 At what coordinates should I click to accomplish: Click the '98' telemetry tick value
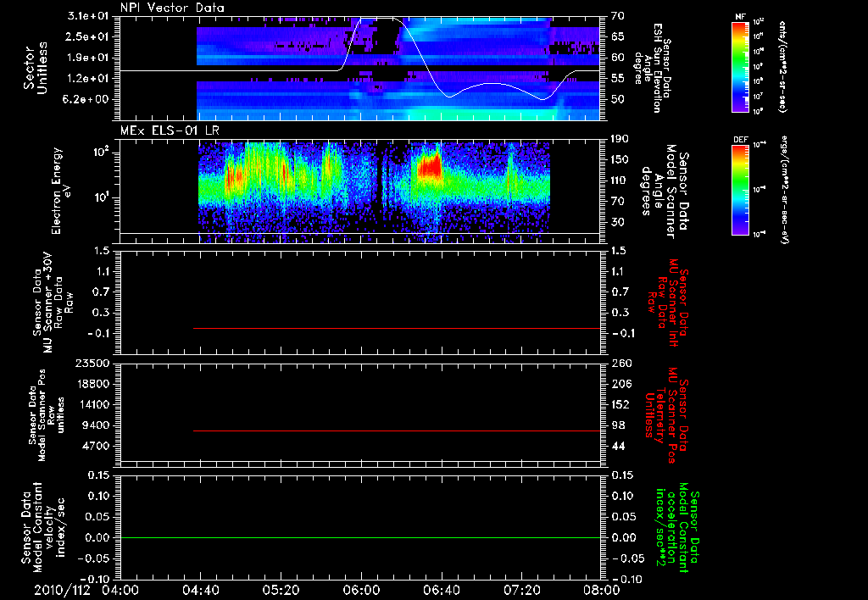[618, 425]
